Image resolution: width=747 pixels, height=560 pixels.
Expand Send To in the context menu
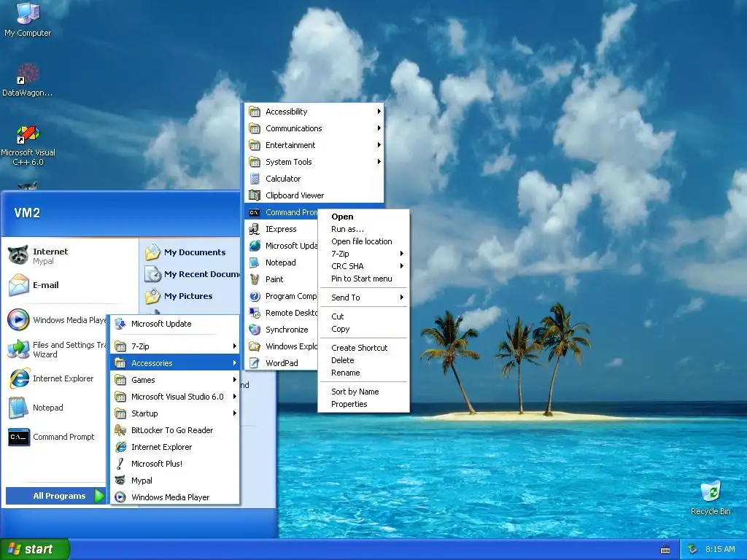(x=363, y=297)
